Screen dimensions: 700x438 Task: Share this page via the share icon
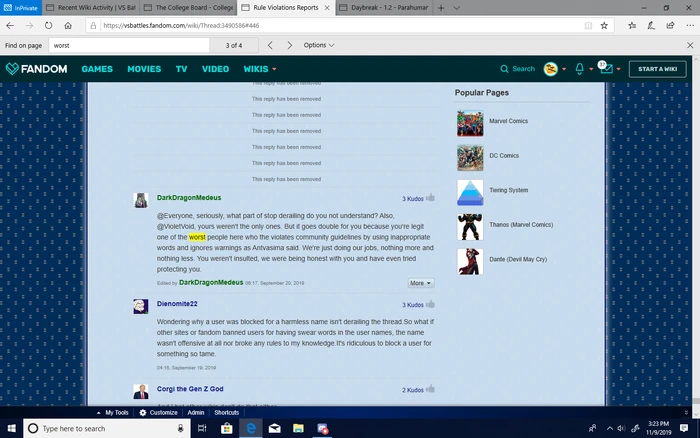coord(671,25)
